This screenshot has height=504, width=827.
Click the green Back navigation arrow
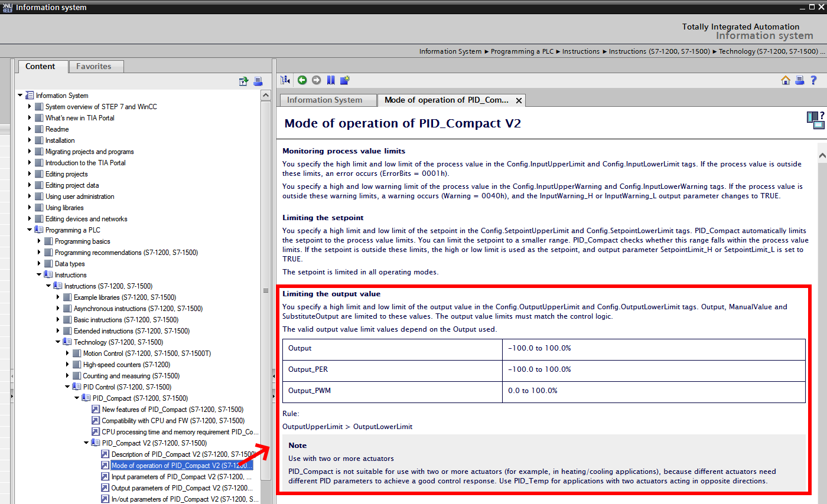(302, 80)
